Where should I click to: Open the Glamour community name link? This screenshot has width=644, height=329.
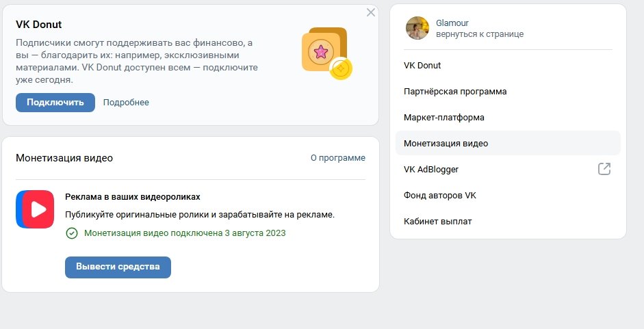pyautogui.click(x=452, y=23)
